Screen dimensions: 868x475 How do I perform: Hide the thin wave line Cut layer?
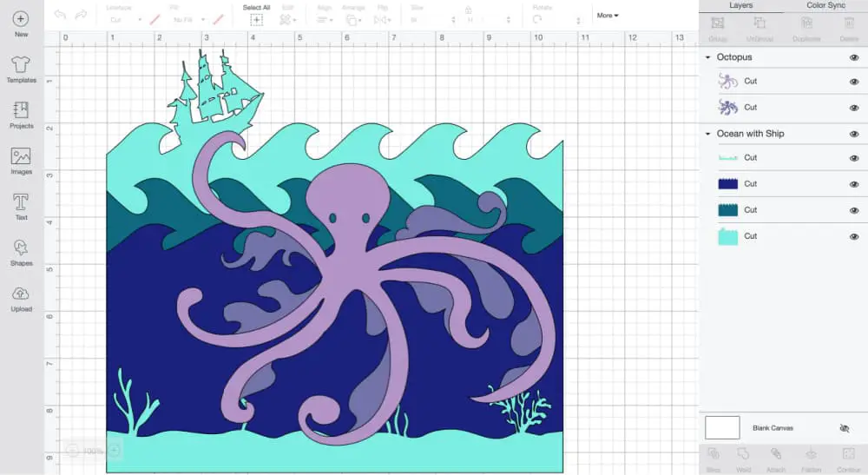tap(854, 158)
